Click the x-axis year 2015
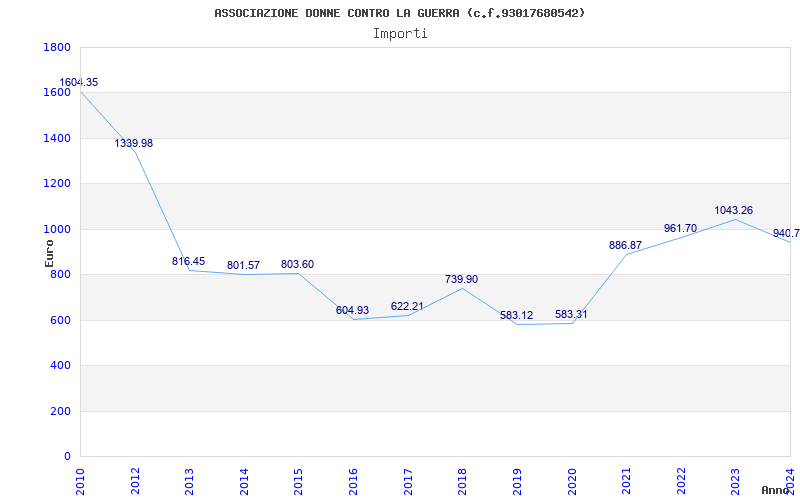The image size is (800, 500). (x=298, y=481)
